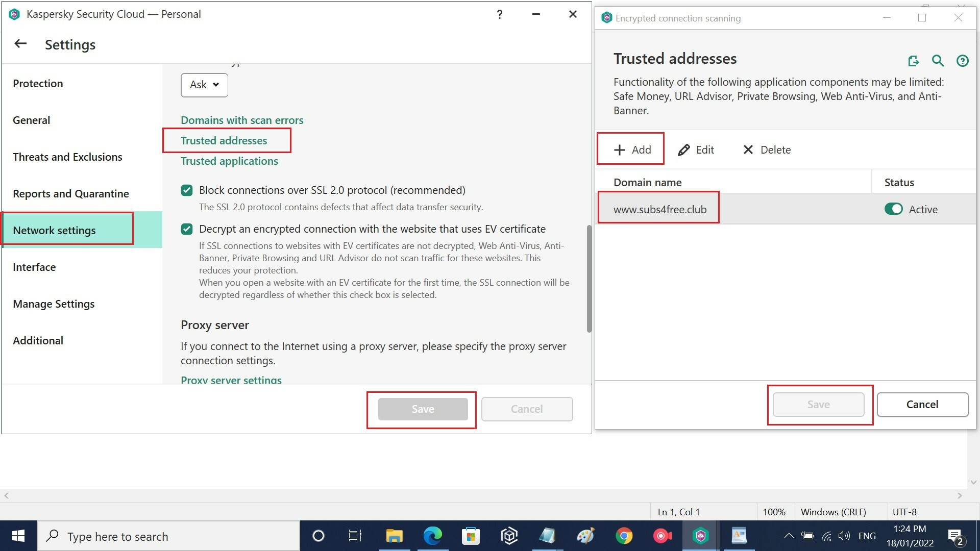The width and height of the screenshot is (980, 551).
Task: Click the back arrow next to Settings
Action: pyautogui.click(x=20, y=44)
